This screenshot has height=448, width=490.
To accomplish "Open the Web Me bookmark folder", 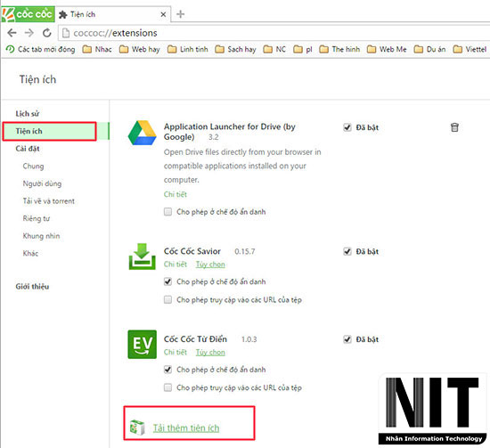I will pos(387,49).
